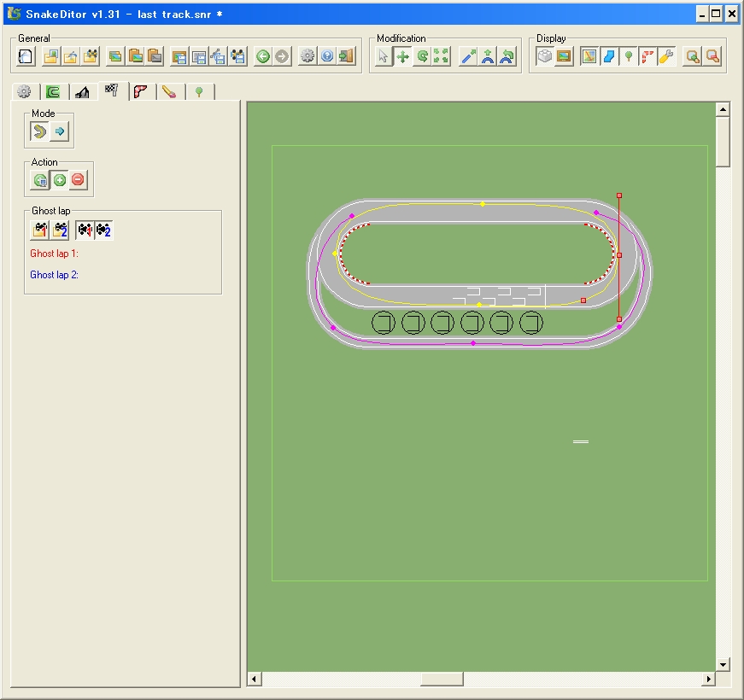
Task: Exit application using door icon
Action: coord(347,56)
